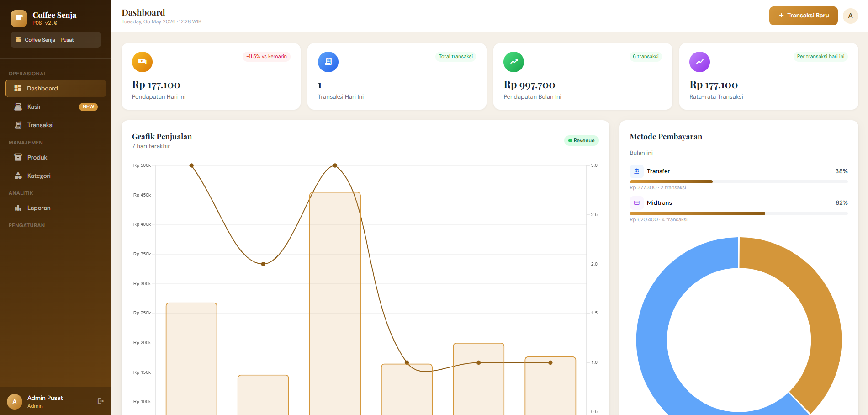Select the Coffee Senja – Pusat outlet selector
This screenshot has width=868, height=415.
coord(56,40)
